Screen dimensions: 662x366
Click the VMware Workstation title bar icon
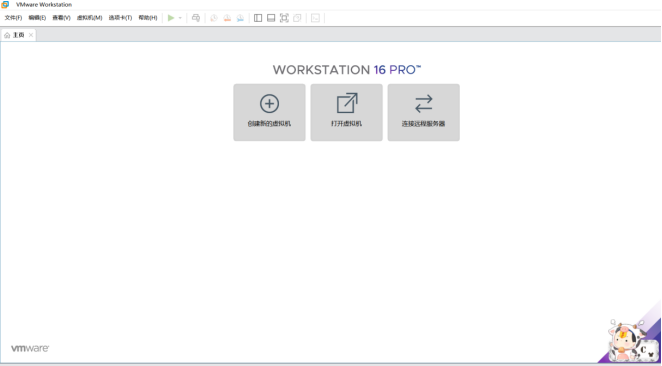pos(5,5)
